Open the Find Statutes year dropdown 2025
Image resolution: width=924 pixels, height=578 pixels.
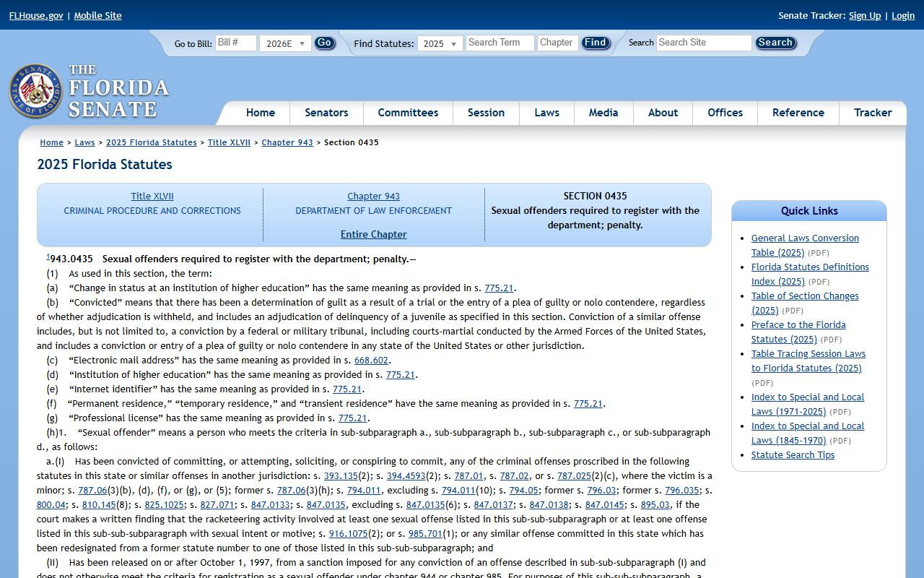(x=441, y=43)
